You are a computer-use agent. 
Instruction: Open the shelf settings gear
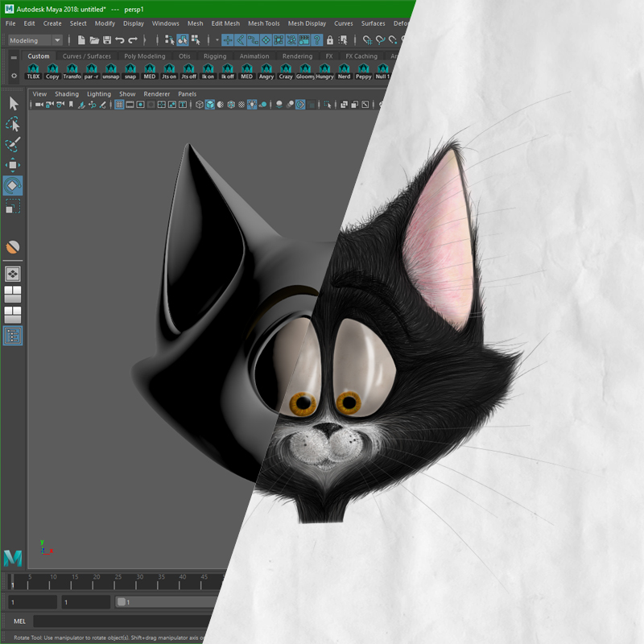click(x=14, y=76)
